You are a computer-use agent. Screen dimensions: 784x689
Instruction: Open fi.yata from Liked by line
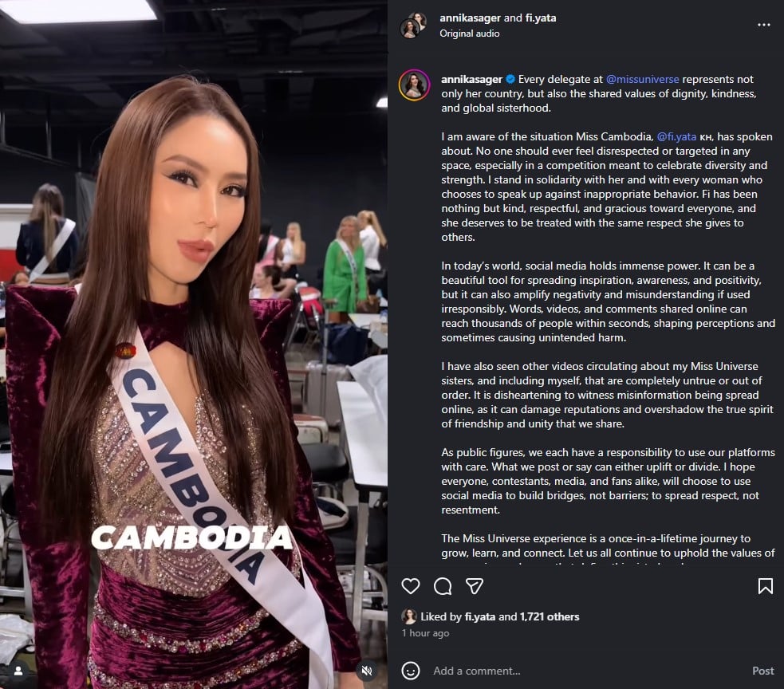point(480,616)
